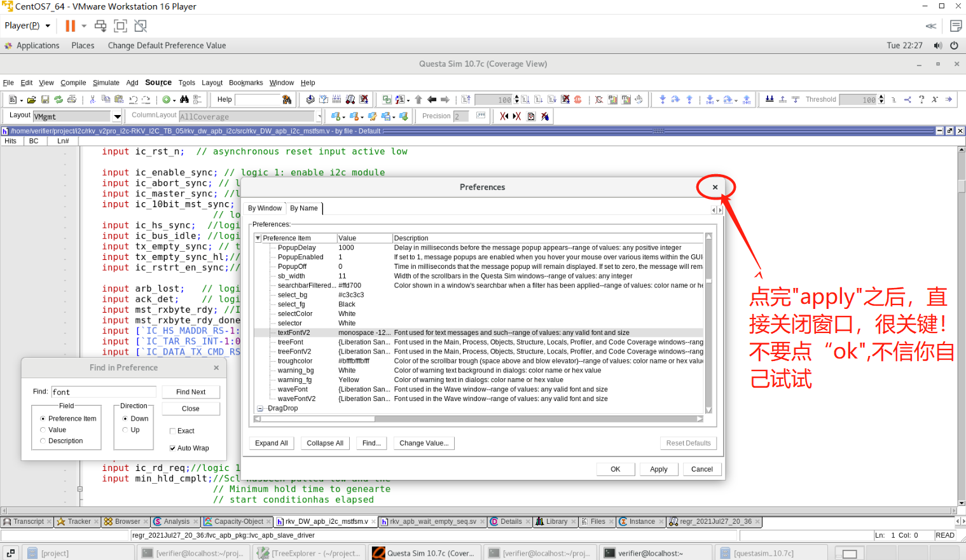This screenshot has width=966, height=560.
Task: Click the gray up arrow toolbar icon
Action: pos(418,100)
